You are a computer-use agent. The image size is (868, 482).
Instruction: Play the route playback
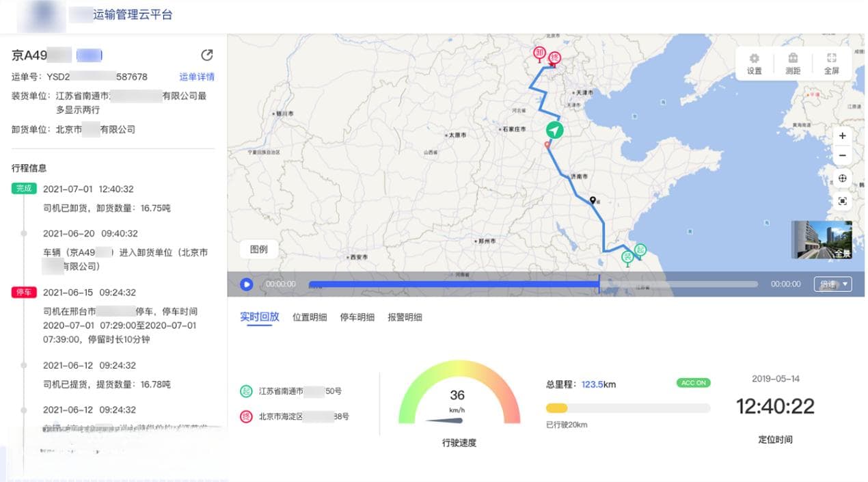click(x=247, y=284)
